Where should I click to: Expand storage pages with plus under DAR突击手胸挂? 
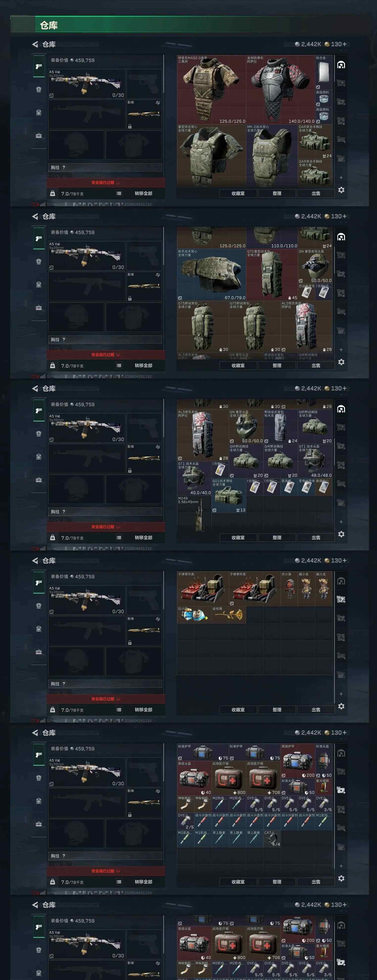click(x=341, y=178)
